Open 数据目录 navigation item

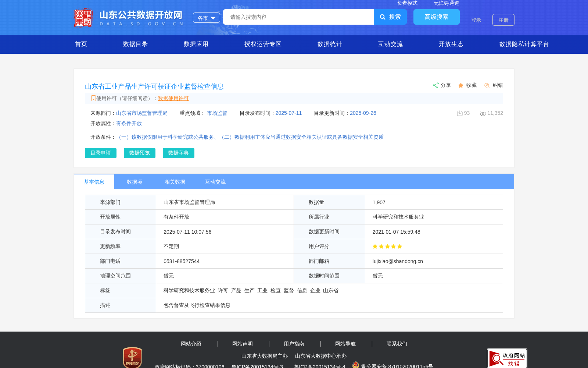tap(135, 44)
